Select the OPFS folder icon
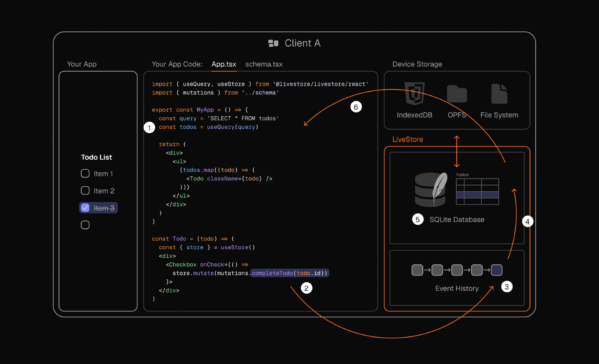This screenshot has height=364, width=599. (457, 94)
